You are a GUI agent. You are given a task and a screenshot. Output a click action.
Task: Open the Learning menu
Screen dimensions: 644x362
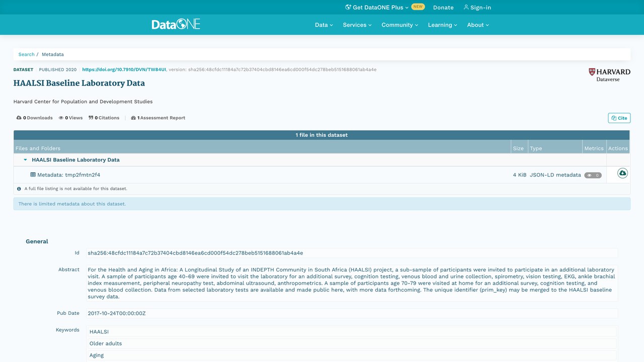(443, 25)
